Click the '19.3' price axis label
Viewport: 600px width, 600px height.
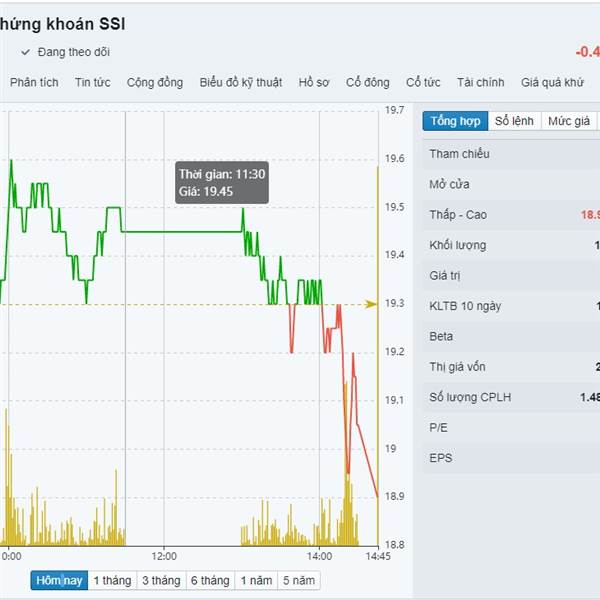click(394, 303)
